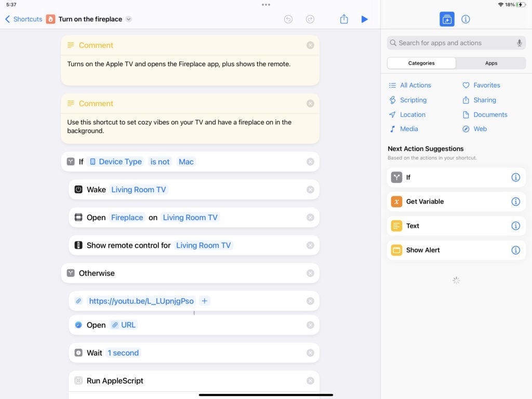
Task: Run the shortcut with the play button
Action: 364,19
